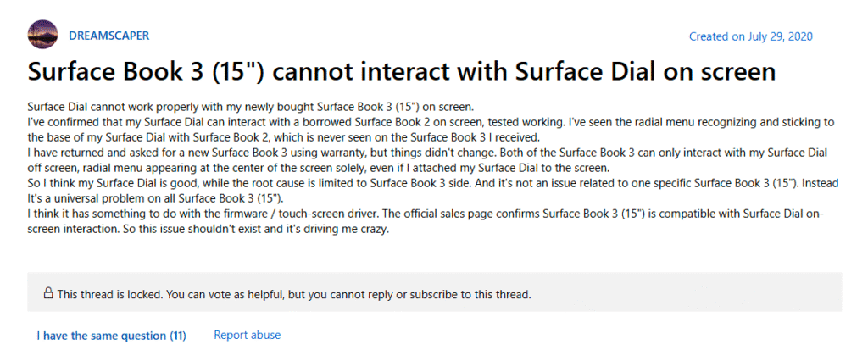868x361 pixels.
Task: Click the "Created on July 29, 2020" date
Action: pos(750,37)
